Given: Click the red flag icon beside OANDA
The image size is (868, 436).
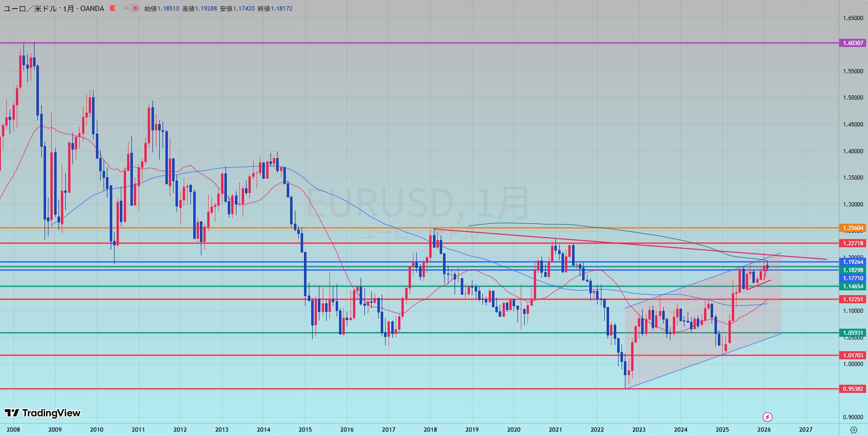Looking at the screenshot, I should [112, 8].
